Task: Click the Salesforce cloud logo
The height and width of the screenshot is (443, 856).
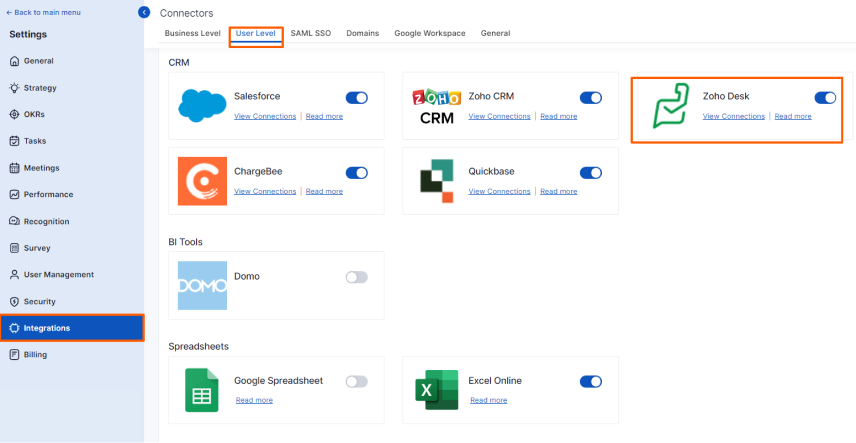Action: coord(203,106)
